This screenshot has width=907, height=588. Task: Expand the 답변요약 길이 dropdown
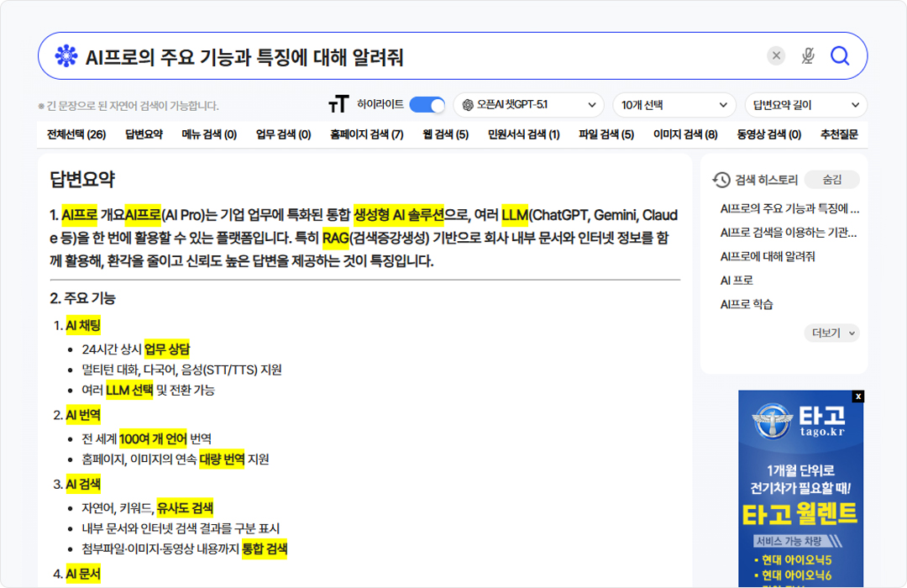[x=805, y=105]
